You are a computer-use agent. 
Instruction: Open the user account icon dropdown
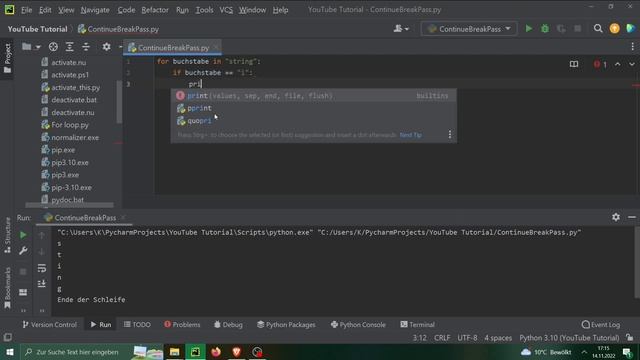pyautogui.click(x=401, y=29)
